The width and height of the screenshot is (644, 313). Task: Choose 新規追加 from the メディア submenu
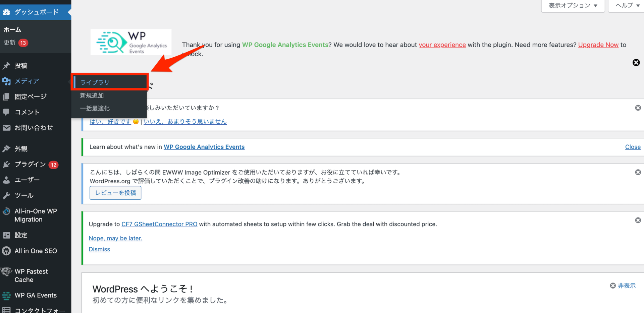point(92,95)
